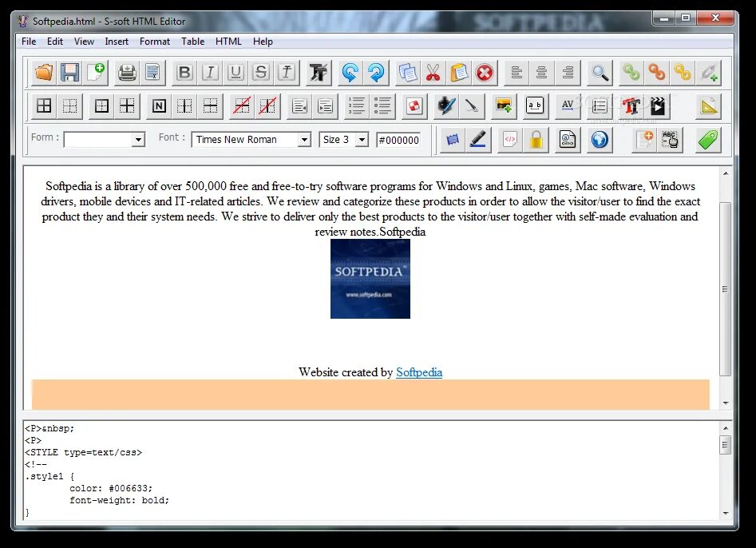Viewport: 756px width, 548px height.
Task: Click the yellow padlock icon
Action: click(x=536, y=140)
